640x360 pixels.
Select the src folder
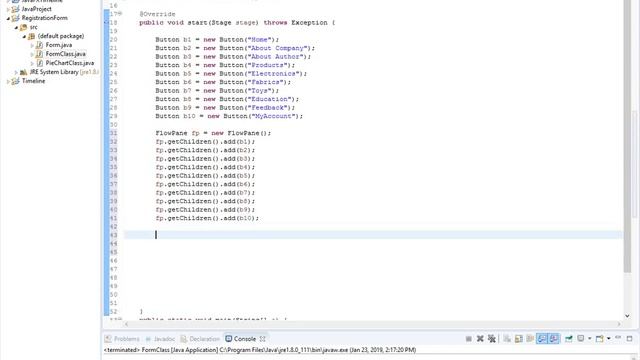point(33,27)
